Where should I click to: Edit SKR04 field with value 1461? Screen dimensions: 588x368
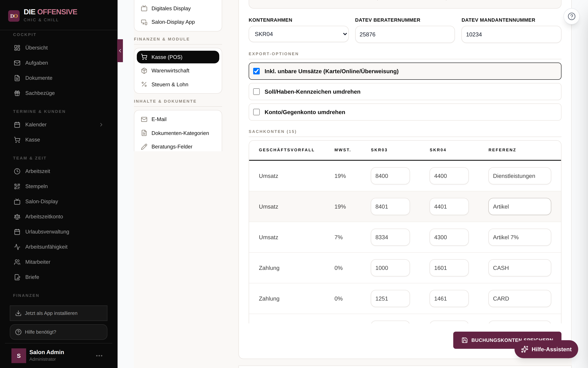coord(449,298)
